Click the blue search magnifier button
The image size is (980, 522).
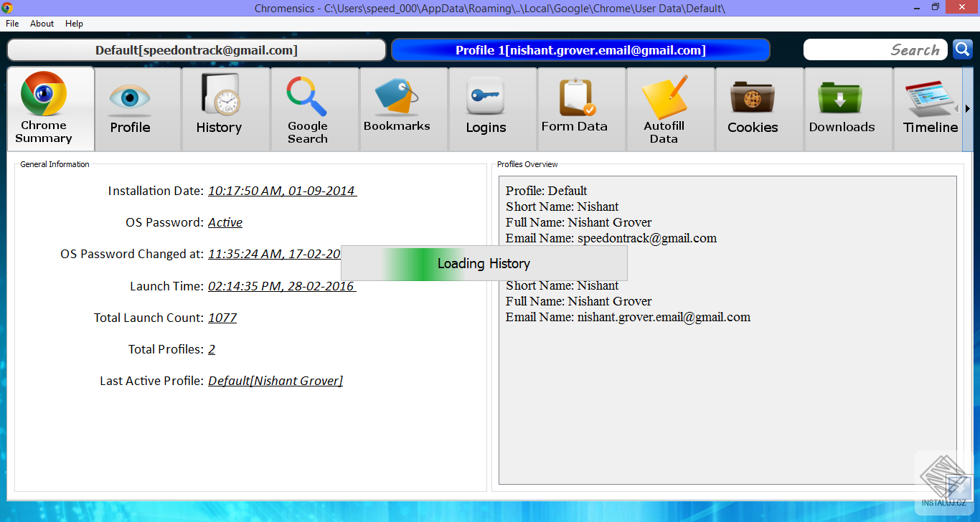pyautogui.click(x=962, y=49)
